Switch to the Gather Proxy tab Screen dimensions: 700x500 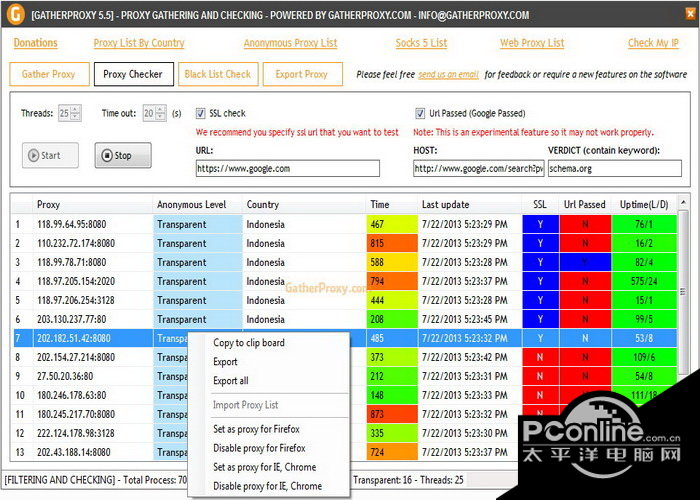[x=49, y=74]
